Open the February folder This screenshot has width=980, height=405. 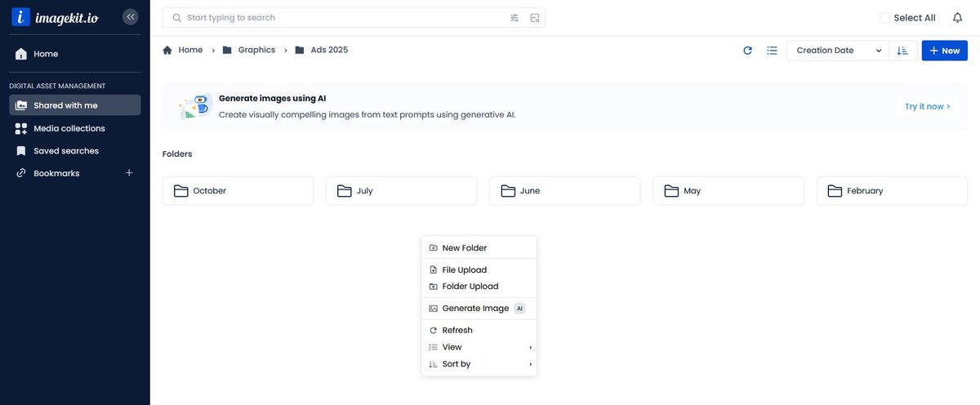tap(892, 191)
